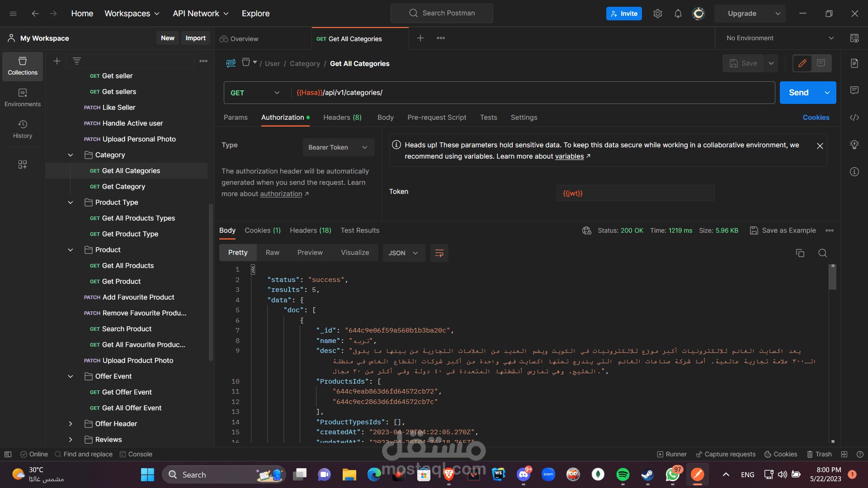This screenshot has width=868, height=488.
Task: Click the request URL field
Action: [x=533, y=93]
